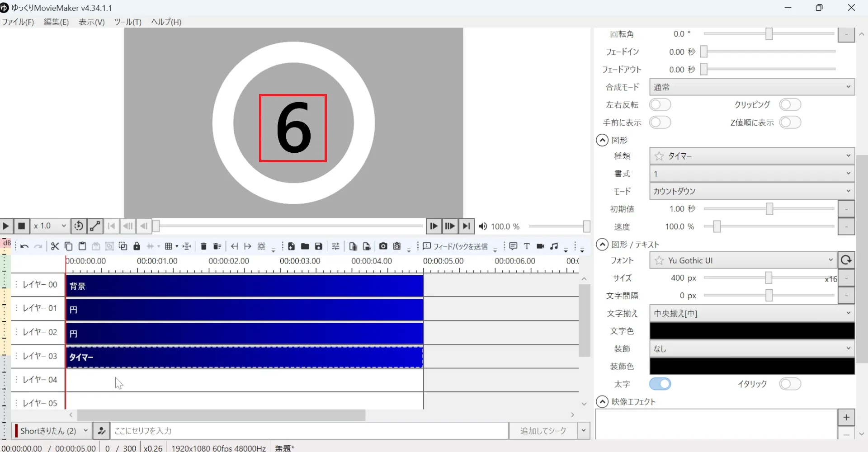This screenshot has width=868, height=452.
Task: Click the open project folder icon
Action: point(305,246)
